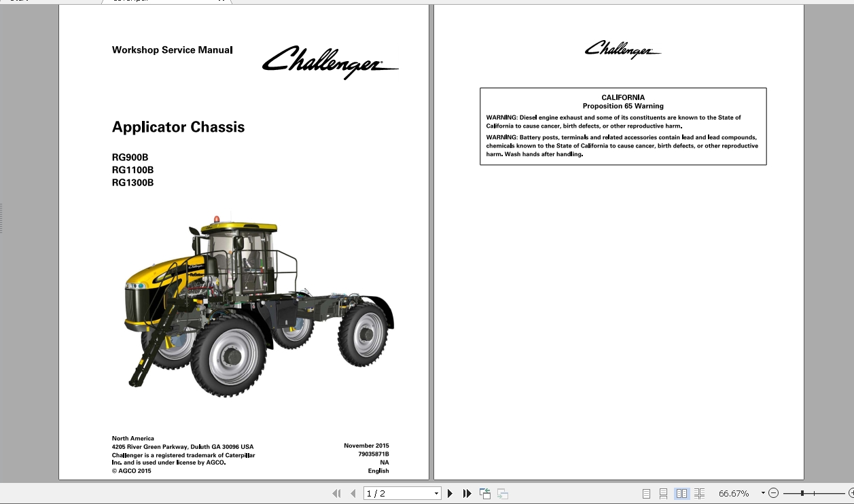
Task: Switch to continuous page layout
Action: pos(663,494)
